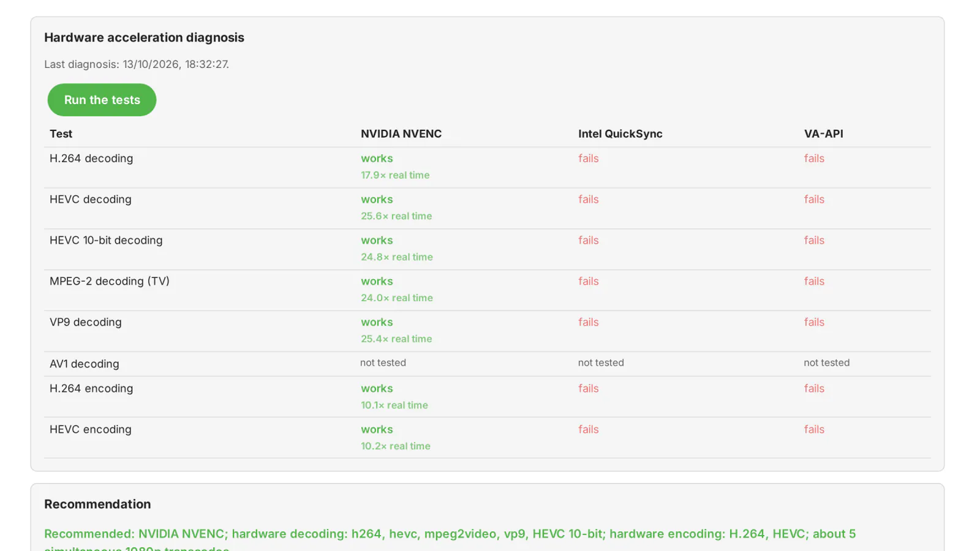The image size is (980, 551).
Task: Click the Run the tests button
Action: pos(102,100)
